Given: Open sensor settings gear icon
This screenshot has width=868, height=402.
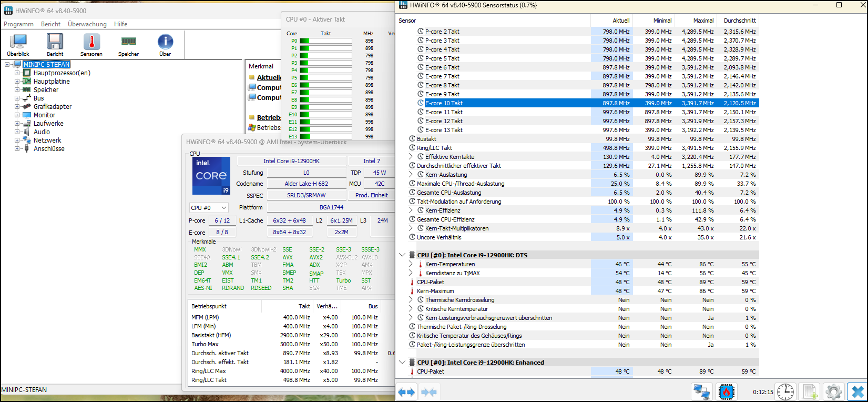Looking at the screenshot, I should pos(834,392).
